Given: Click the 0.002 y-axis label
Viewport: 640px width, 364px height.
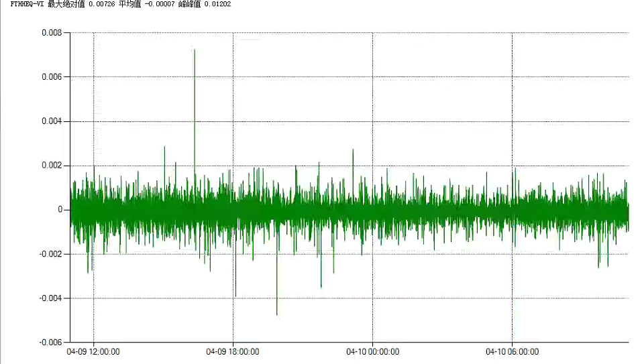Looking at the screenshot, I should pos(52,166).
